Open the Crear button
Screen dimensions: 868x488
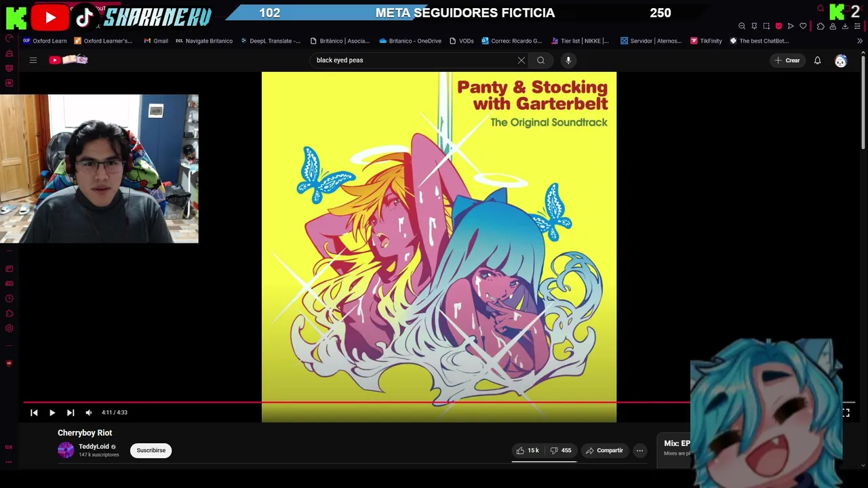787,60
